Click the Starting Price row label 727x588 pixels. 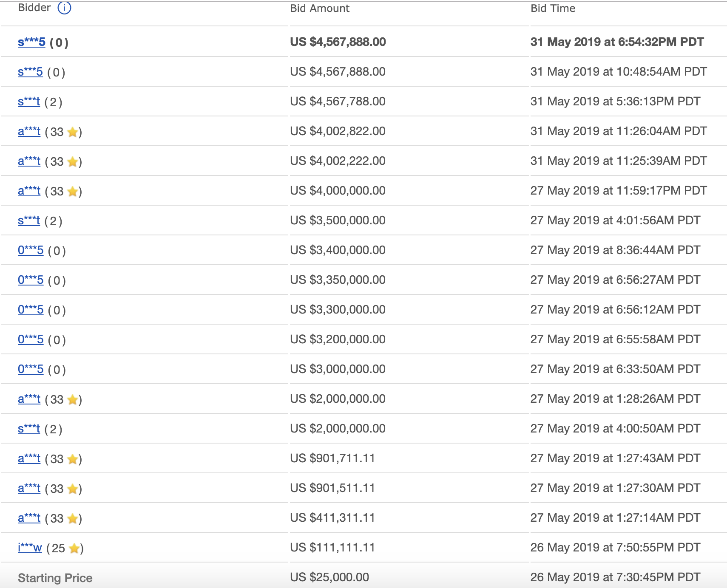[x=55, y=578]
